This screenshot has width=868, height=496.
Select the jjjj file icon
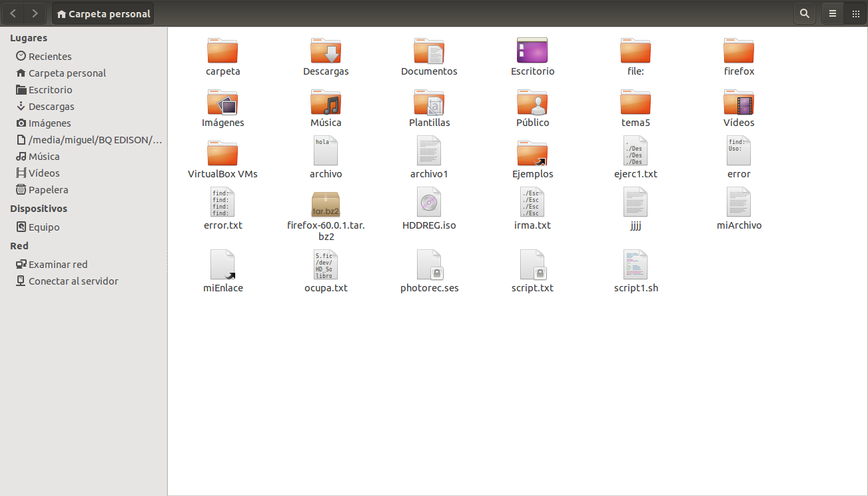636,202
